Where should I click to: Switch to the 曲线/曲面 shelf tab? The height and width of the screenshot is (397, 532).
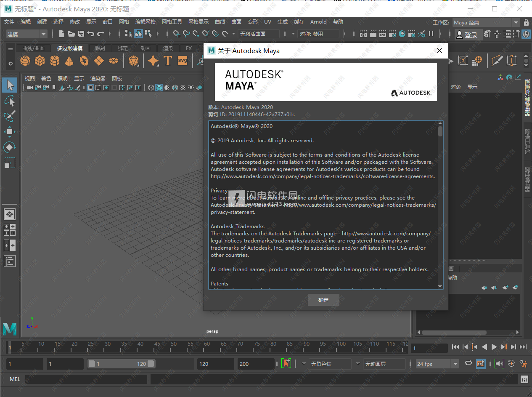coord(34,48)
